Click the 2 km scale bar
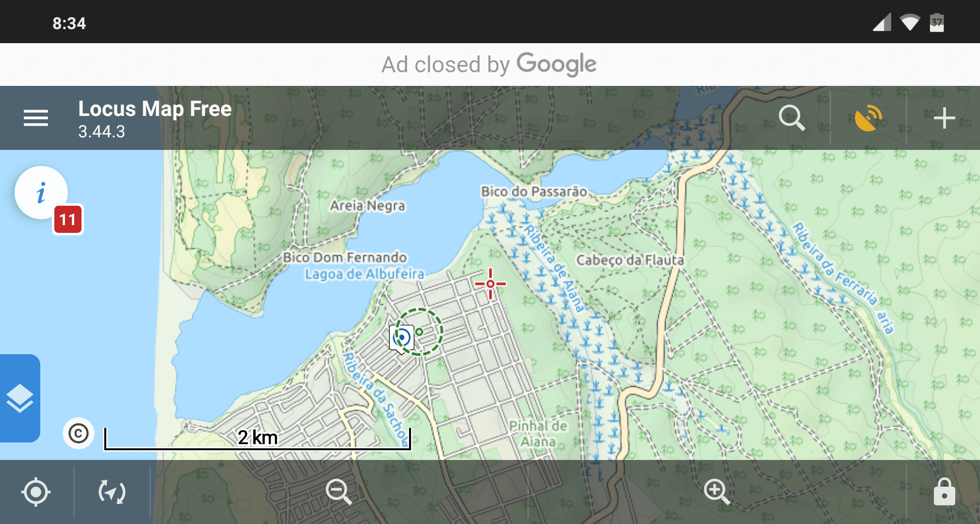Viewport: 980px width, 524px height. pos(258,439)
